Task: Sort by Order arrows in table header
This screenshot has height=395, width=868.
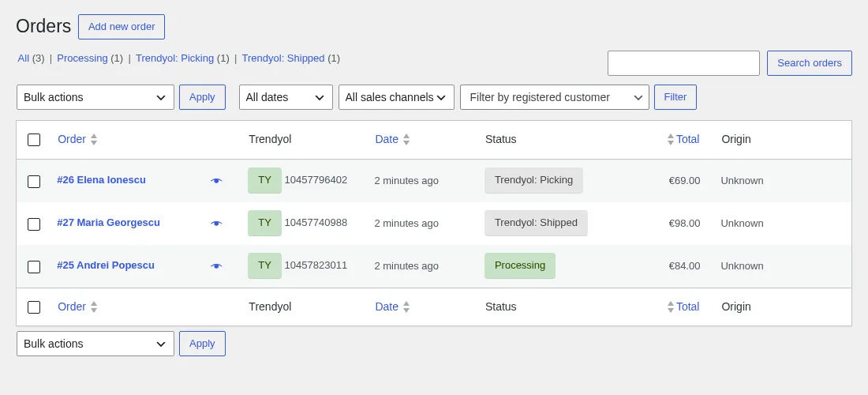Action: click(x=94, y=140)
